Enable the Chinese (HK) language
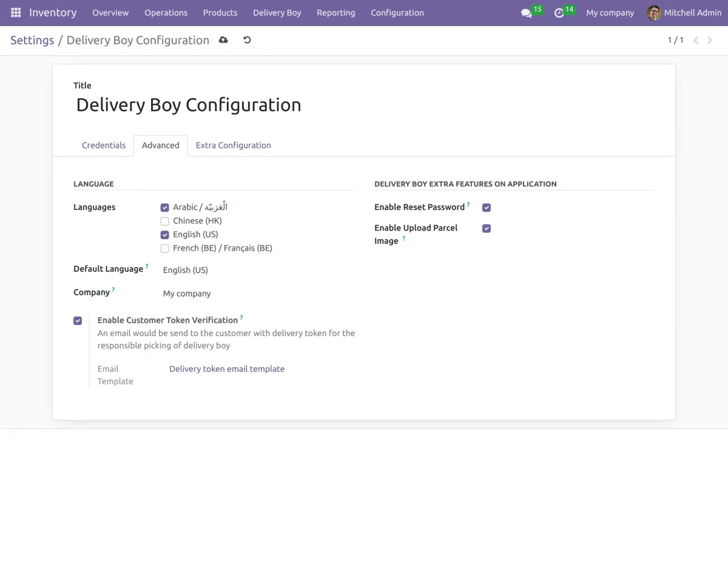The height and width of the screenshot is (572, 728). [164, 221]
